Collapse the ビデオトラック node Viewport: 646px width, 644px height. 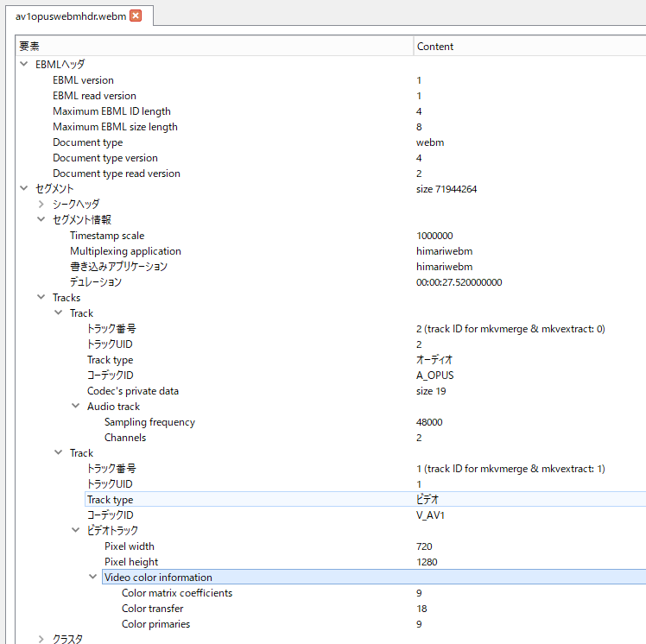[x=76, y=531]
